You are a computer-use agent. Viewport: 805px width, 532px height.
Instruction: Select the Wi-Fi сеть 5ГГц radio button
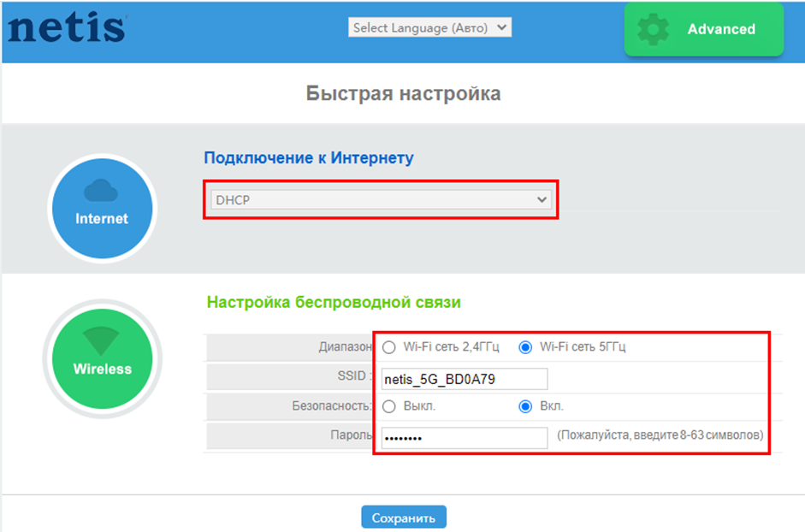(x=525, y=347)
